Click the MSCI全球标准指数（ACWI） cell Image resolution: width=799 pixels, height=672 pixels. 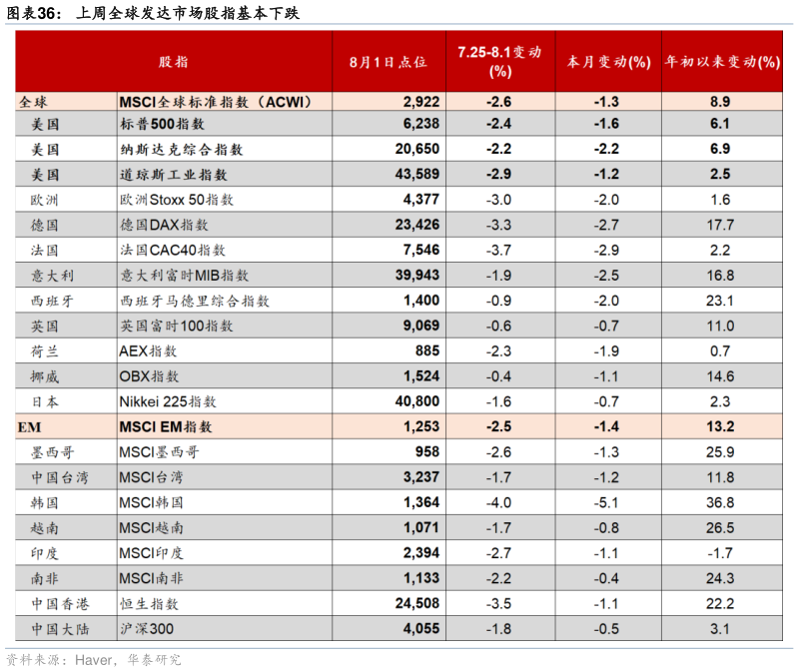click(205, 101)
